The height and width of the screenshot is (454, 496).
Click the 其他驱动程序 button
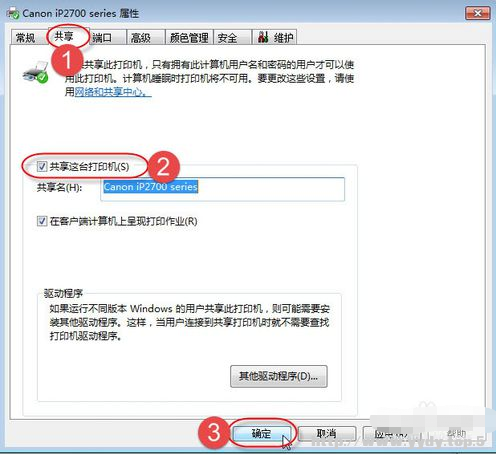[279, 376]
